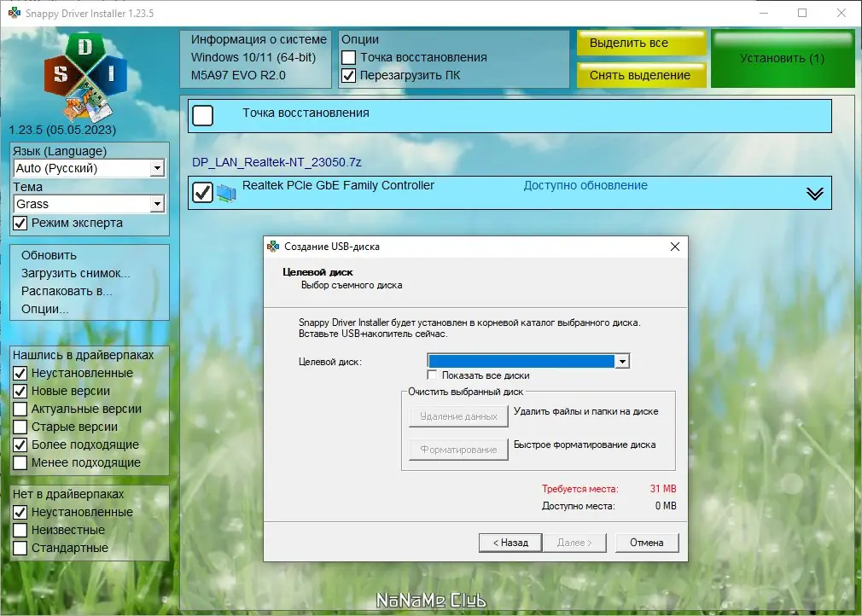Check the "Точка восстановления" row checkbox
Image resolution: width=862 pixels, height=616 pixels.
coord(202,115)
